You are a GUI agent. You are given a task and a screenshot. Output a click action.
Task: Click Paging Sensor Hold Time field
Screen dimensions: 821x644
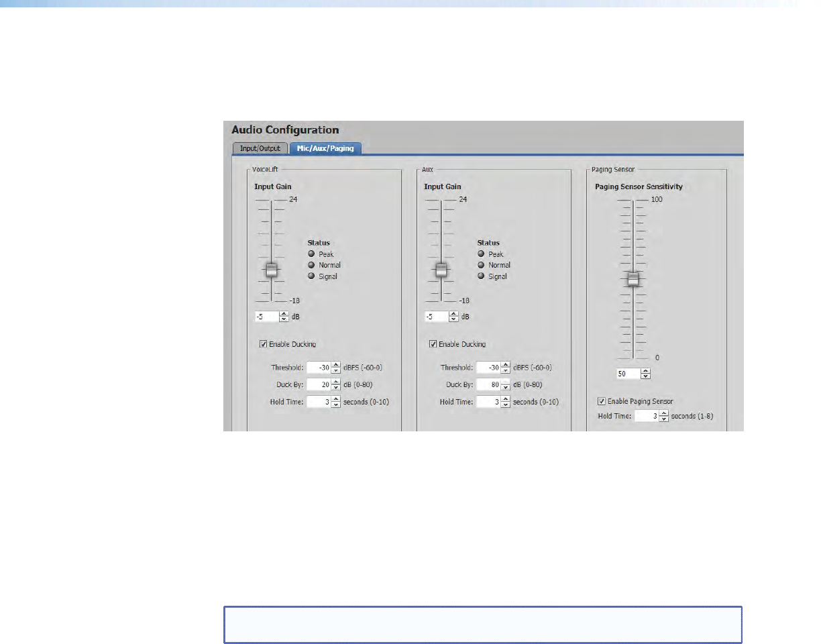(647, 417)
